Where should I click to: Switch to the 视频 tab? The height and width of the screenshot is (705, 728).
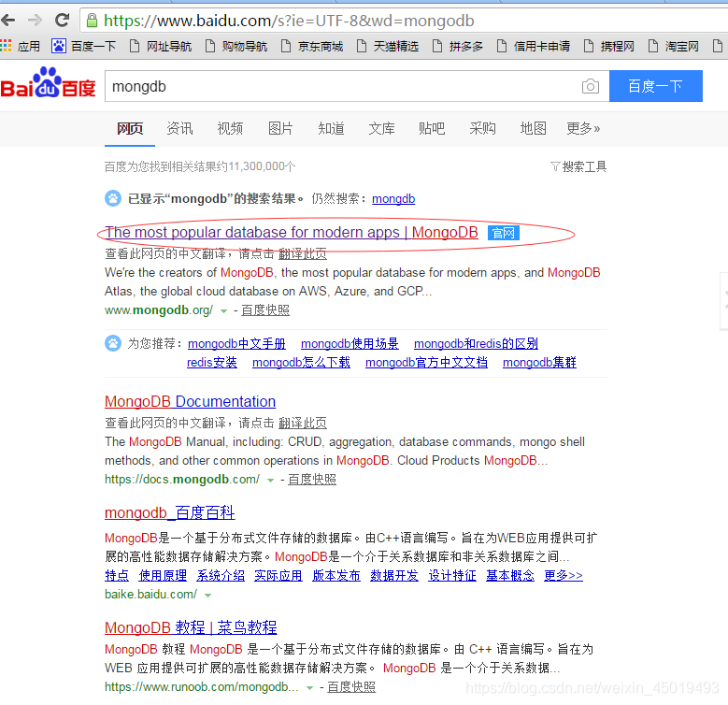tap(230, 128)
